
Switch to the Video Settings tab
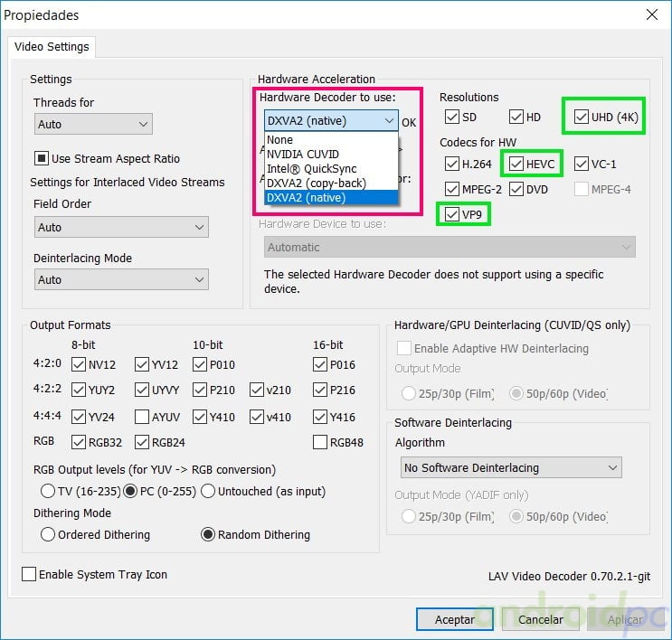point(52,47)
